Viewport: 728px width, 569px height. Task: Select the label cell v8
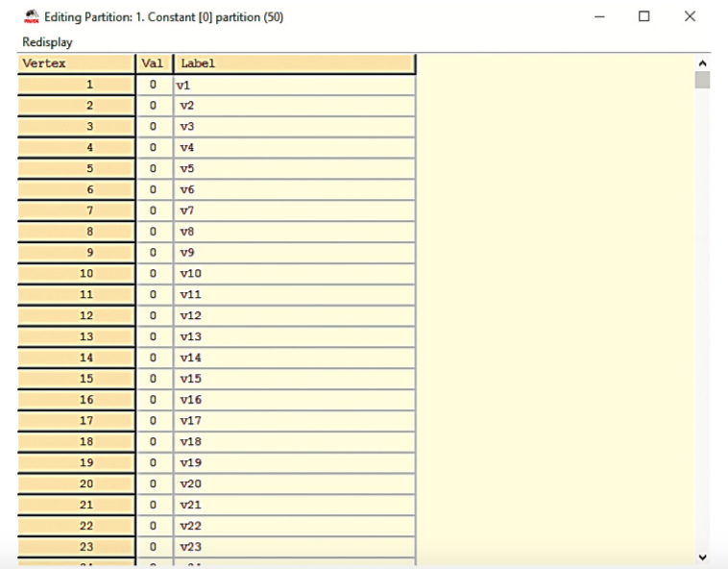click(294, 232)
